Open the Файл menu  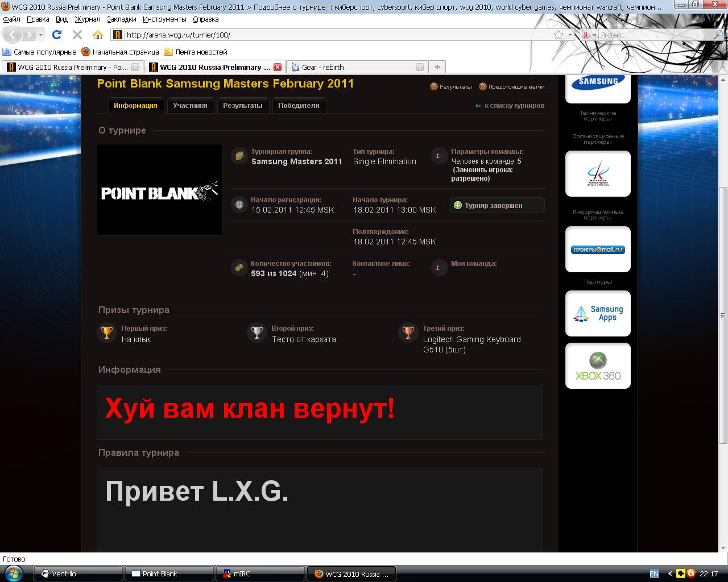tap(11, 19)
